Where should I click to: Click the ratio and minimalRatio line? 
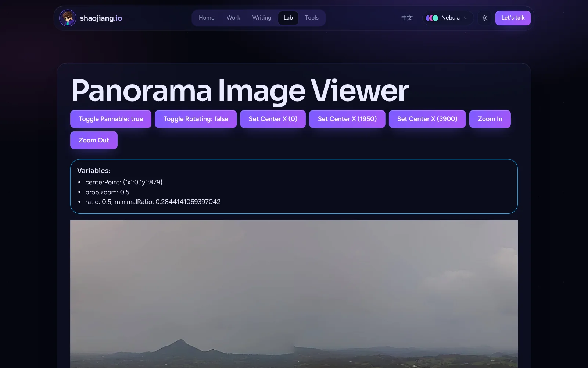coord(153,202)
